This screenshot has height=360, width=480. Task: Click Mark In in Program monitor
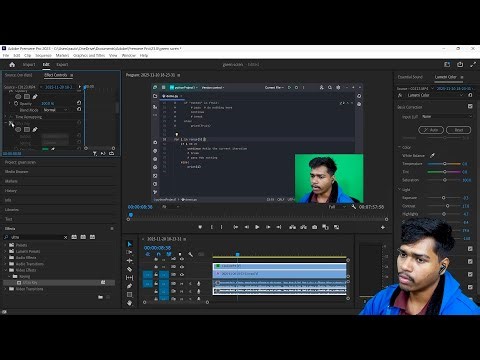(211, 227)
